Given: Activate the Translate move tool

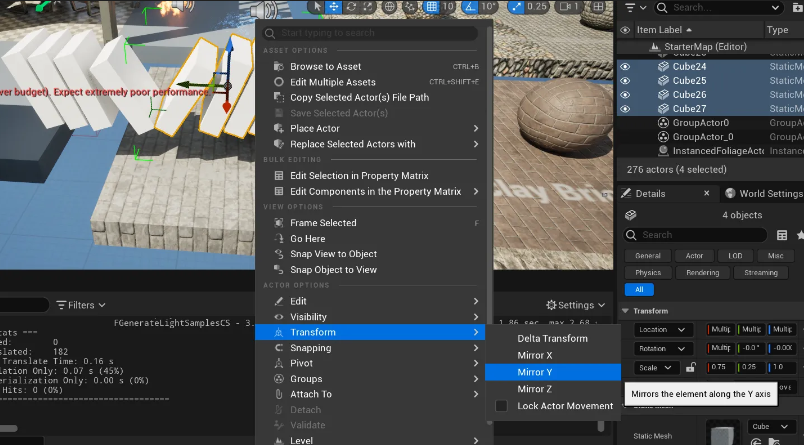Looking at the screenshot, I should coord(334,7).
